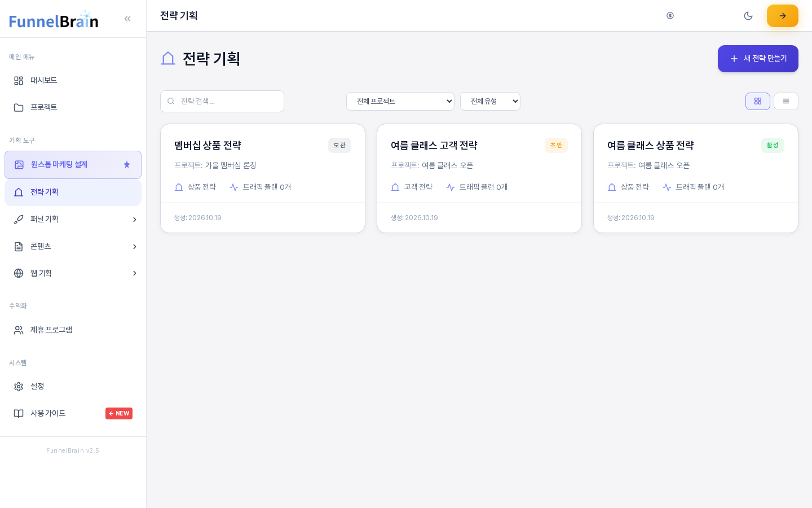The image size is (812, 508).
Task: Click the users icon beside 제휴 프로그램
Action: [x=19, y=330]
